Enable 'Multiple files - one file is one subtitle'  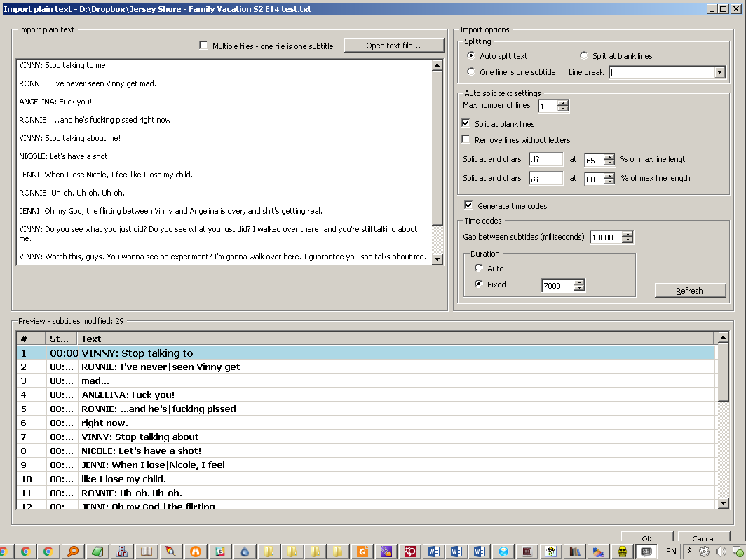tap(203, 45)
